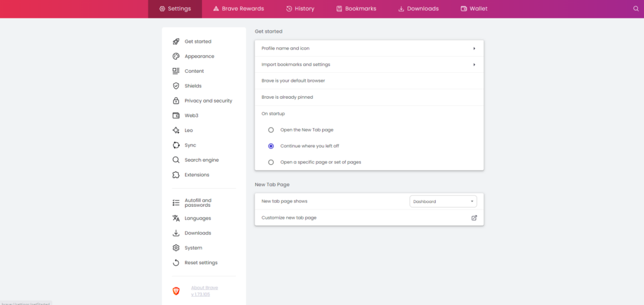Click the Shields icon in sidebar
Image resolution: width=644 pixels, height=305 pixels.
click(176, 86)
